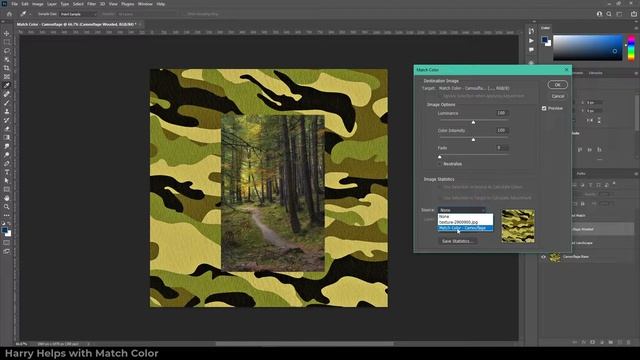Screen dimensions: 640x360
Task: Click the Luminance value field
Action: pyautogui.click(x=502, y=113)
